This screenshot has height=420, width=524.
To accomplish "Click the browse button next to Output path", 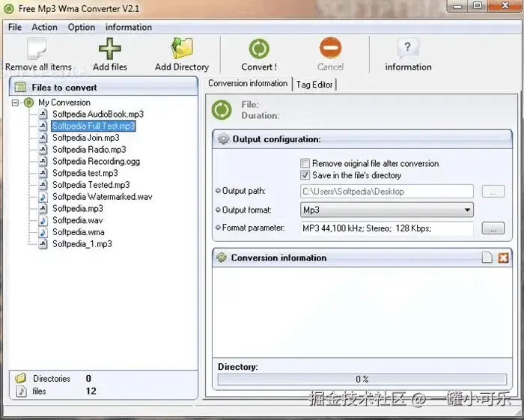I will [x=493, y=192].
